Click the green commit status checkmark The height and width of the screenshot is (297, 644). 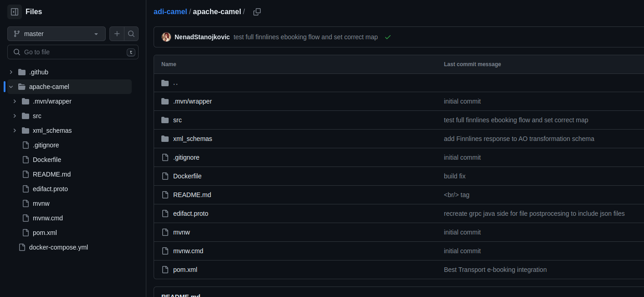pyautogui.click(x=388, y=37)
